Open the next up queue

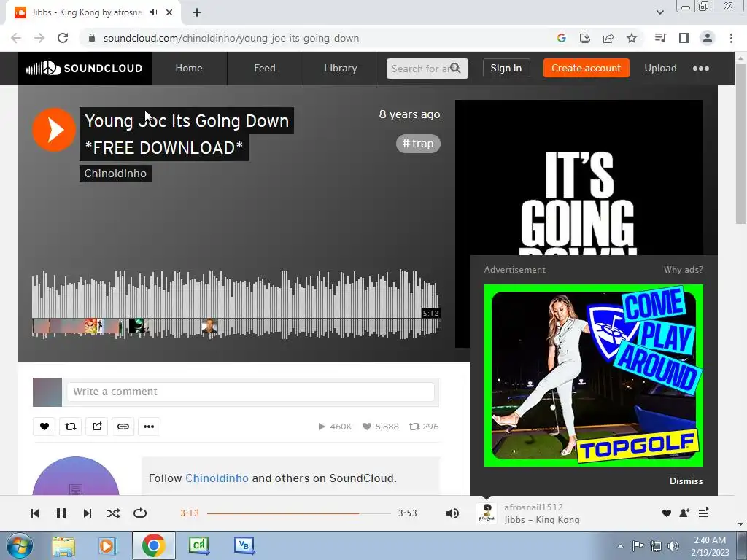coord(703,513)
